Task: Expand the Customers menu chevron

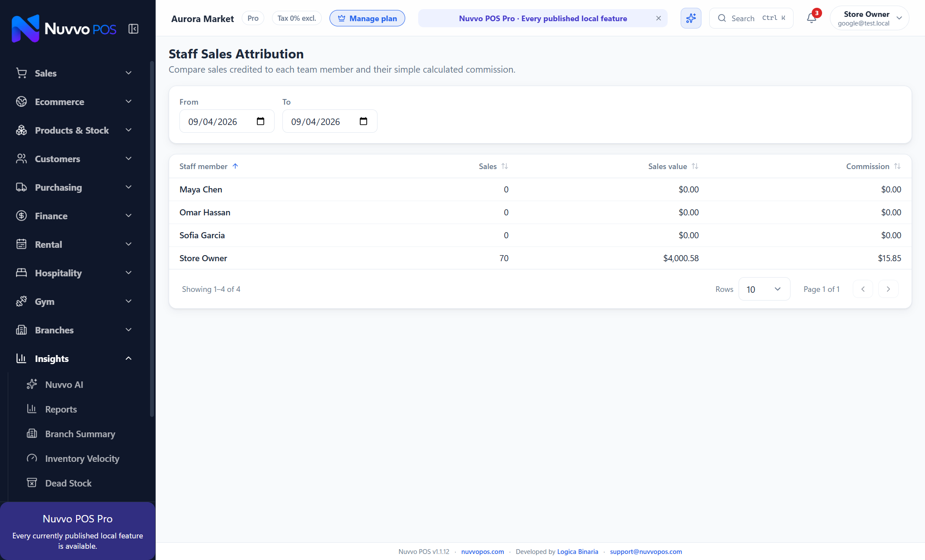Action: 128,159
